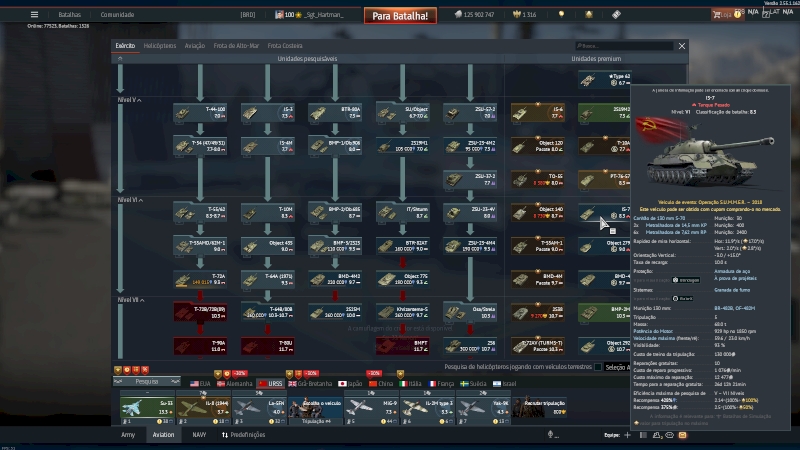Select the França nation flag tab
800x450 pixels.
(x=441, y=384)
